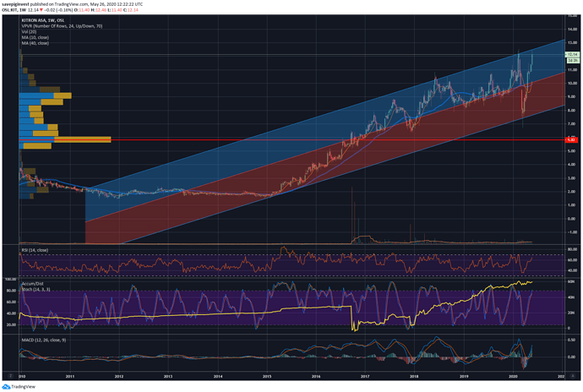Viewport: 583px width, 392px height.
Task: Select the Accum/Dist indicator label
Action: (x=32, y=283)
